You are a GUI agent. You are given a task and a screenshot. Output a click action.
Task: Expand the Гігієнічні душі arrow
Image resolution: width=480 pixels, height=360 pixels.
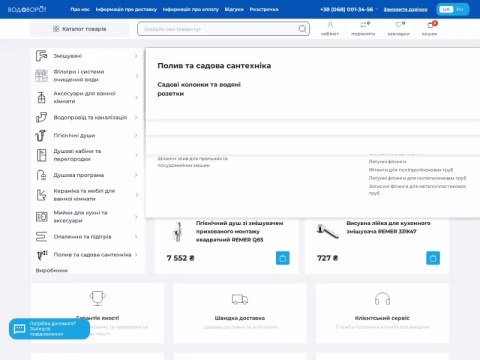[136, 135]
